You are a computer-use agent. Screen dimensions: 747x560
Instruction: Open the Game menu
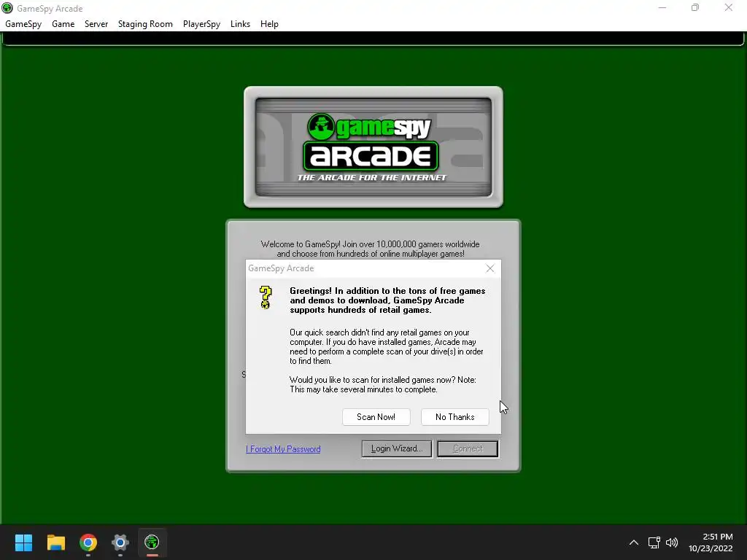pos(63,24)
